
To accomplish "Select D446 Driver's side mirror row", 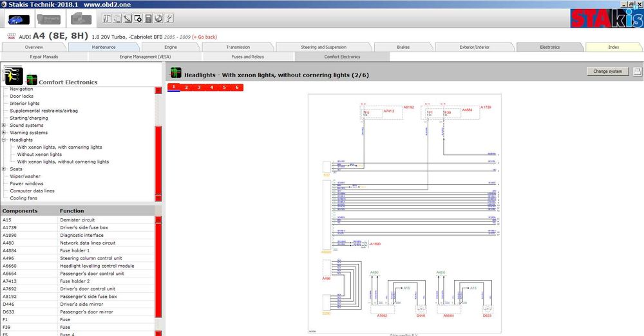I will pyautogui.click(x=78, y=304).
